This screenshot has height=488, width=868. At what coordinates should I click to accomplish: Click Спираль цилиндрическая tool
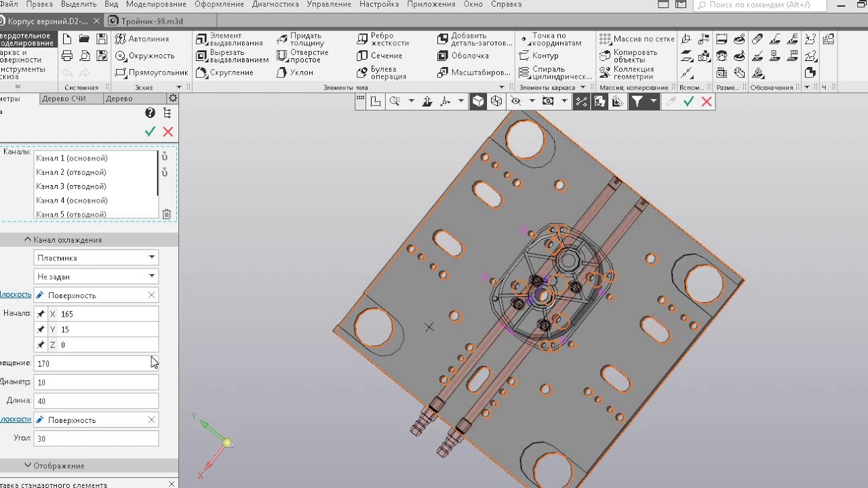pyautogui.click(x=555, y=73)
